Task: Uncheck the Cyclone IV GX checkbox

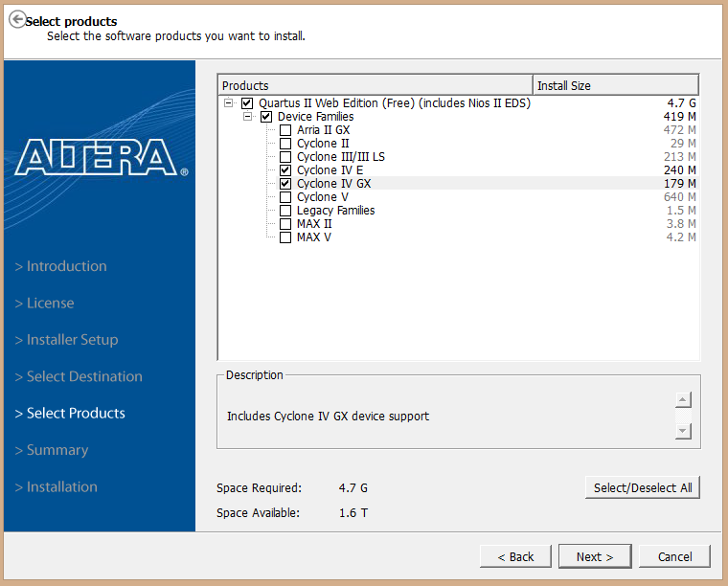Action: click(285, 184)
